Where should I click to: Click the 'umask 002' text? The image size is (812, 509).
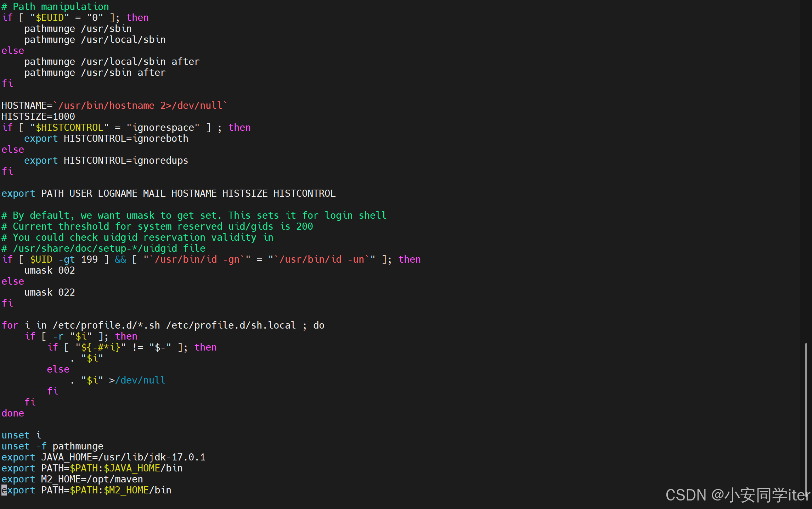50,270
